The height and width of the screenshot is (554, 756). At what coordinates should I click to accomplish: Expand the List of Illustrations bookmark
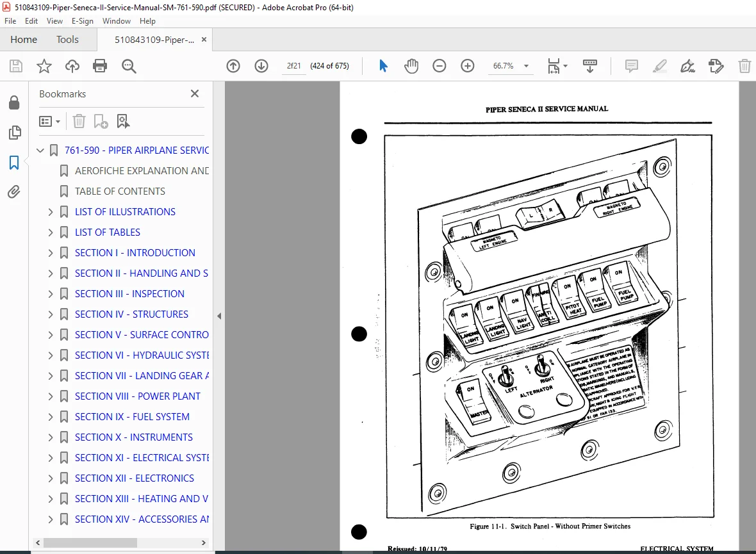point(51,211)
